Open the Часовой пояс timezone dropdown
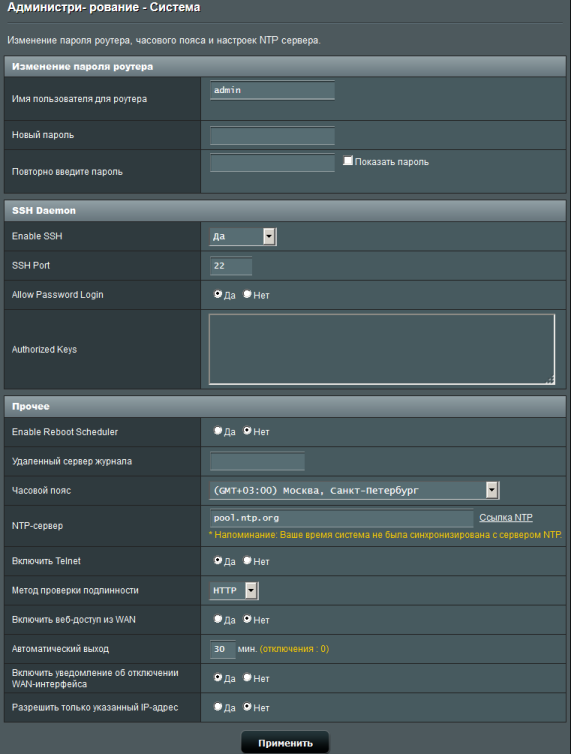Image resolution: width=571 pixels, height=754 pixels. click(x=355, y=490)
